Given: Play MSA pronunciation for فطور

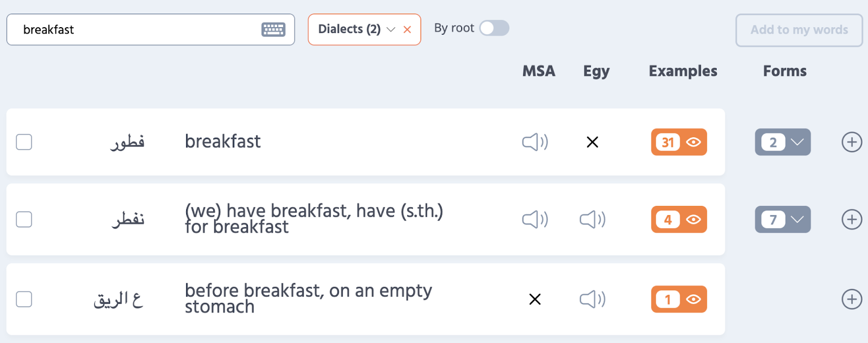Looking at the screenshot, I should pyautogui.click(x=535, y=142).
